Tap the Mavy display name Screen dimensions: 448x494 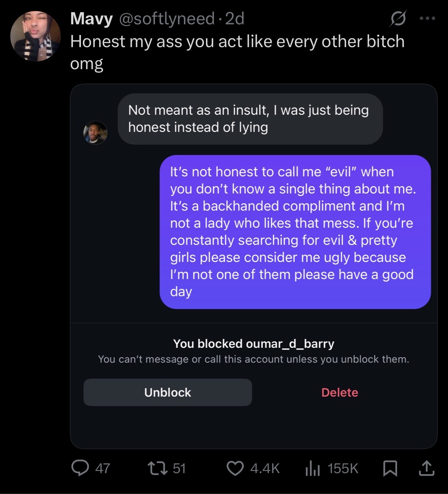pyautogui.click(x=92, y=19)
